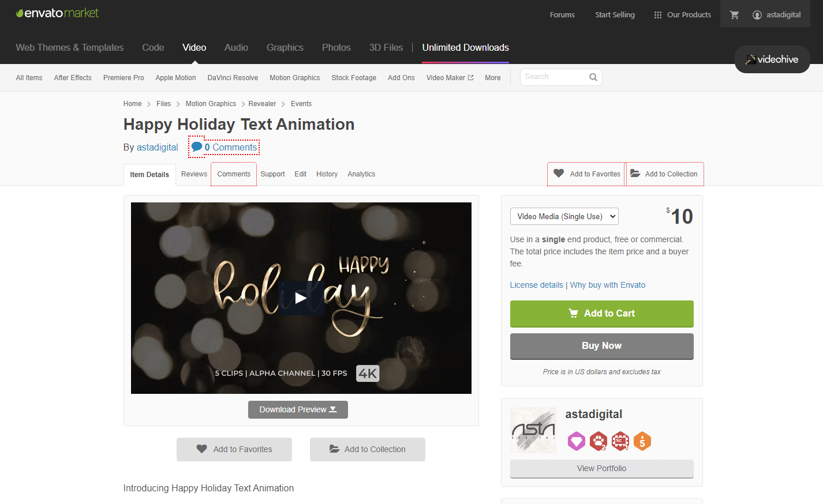This screenshot has width=823, height=504.
Task: Open the Analytics tab
Action: [x=361, y=174]
